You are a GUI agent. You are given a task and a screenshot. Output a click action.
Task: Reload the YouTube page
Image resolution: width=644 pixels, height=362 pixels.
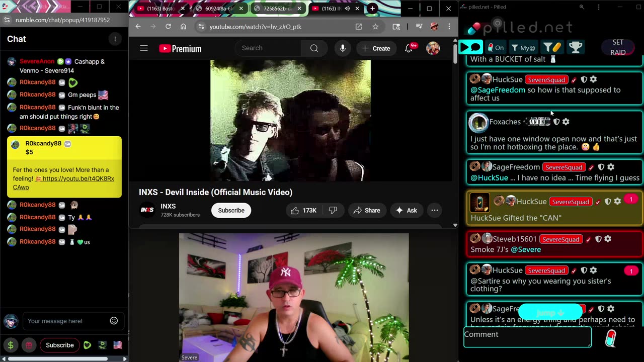168,27
